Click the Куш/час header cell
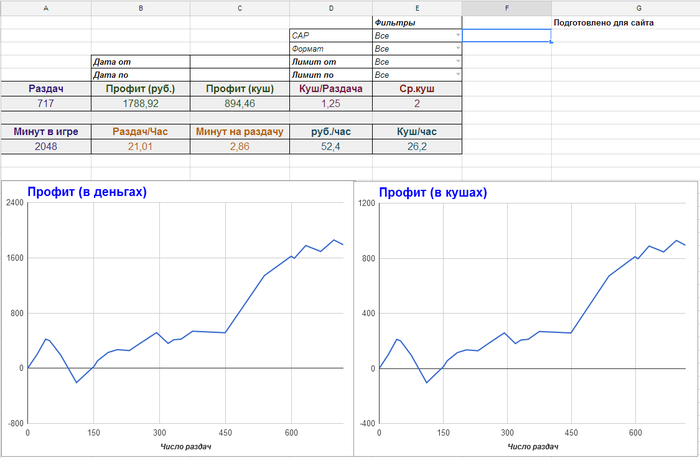 tap(417, 131)
